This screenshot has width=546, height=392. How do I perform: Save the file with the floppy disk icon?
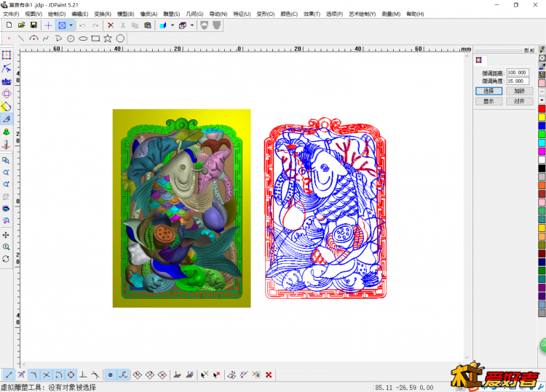[33, 25]
